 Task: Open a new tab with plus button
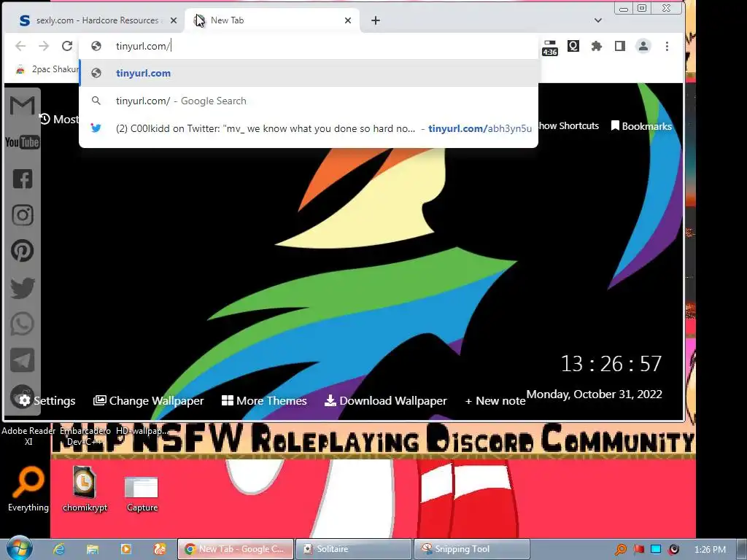pos(376,20)
